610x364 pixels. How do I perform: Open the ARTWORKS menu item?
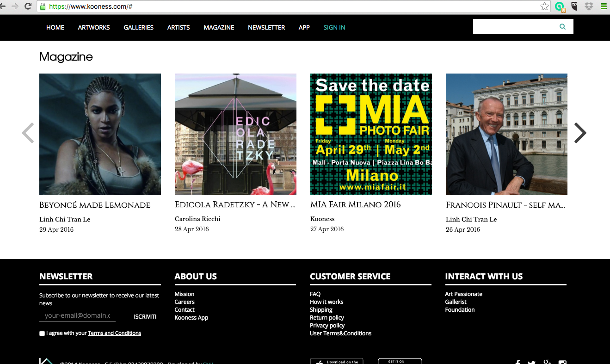pyautogui.click(x=94, y=28)
